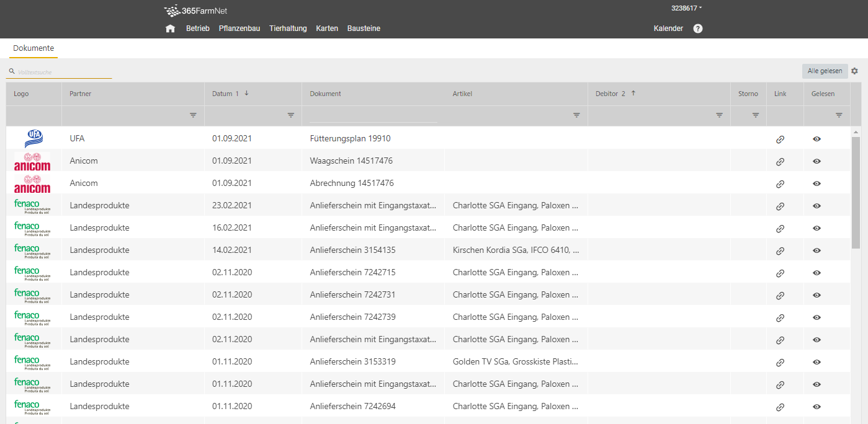
Task: Click link icon for Anlieferschein 3153319
Action: tap(780, 362)
